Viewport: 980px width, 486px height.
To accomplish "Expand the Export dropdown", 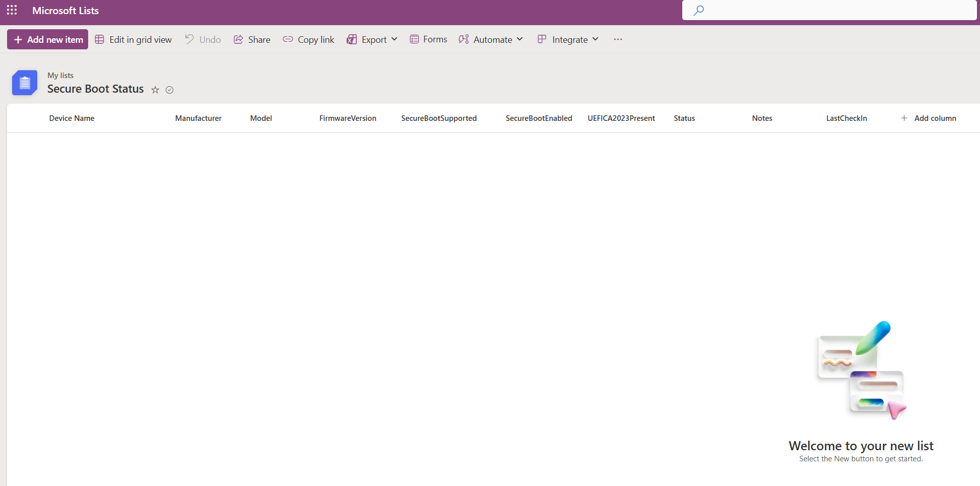I will pyautogui.click(x=372, y=39).
